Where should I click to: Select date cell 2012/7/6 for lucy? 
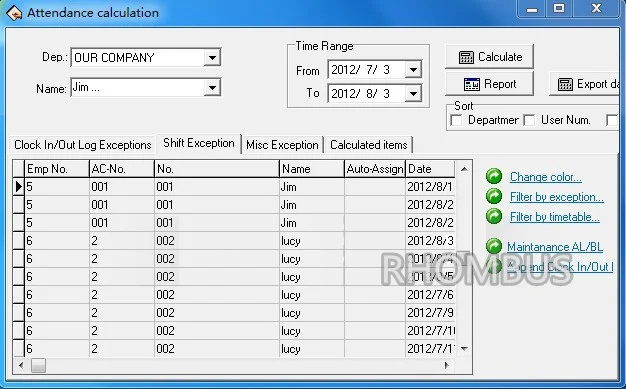click(430, 294)
